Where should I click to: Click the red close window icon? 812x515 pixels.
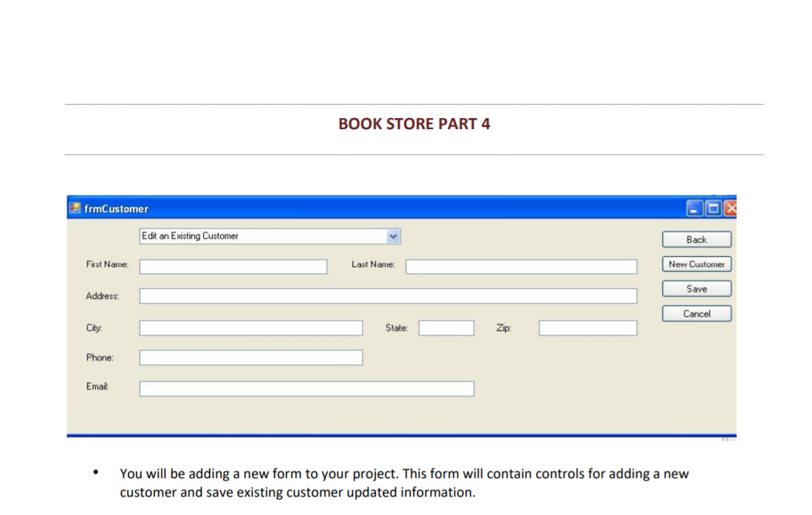tap(730, 209)
